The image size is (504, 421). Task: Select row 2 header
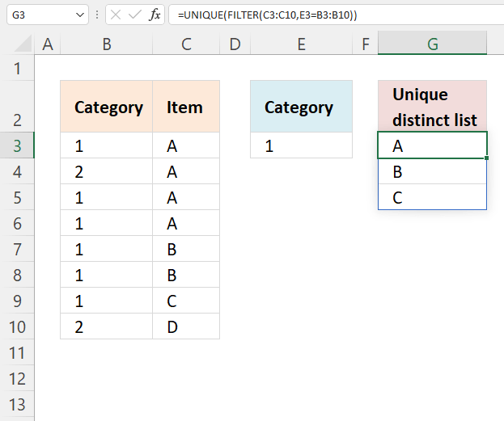(x=17, y=107)
